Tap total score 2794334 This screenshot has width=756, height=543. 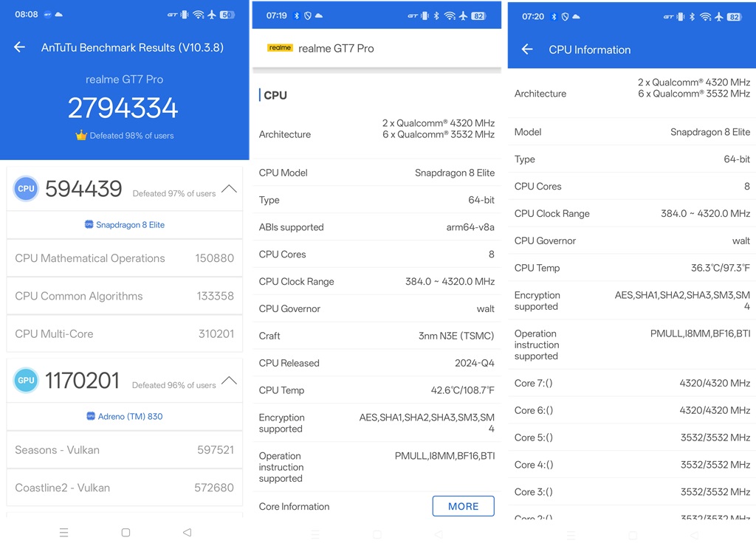pos(123,108)
